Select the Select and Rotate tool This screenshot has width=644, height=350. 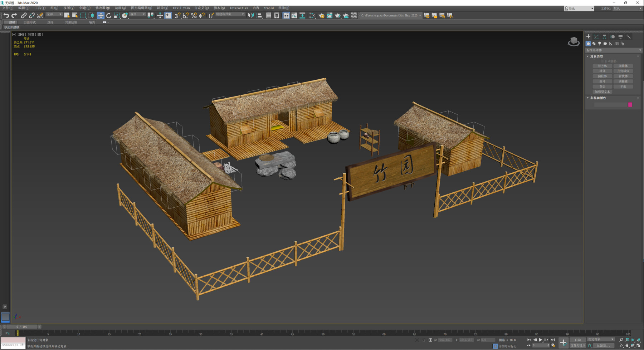108,15
